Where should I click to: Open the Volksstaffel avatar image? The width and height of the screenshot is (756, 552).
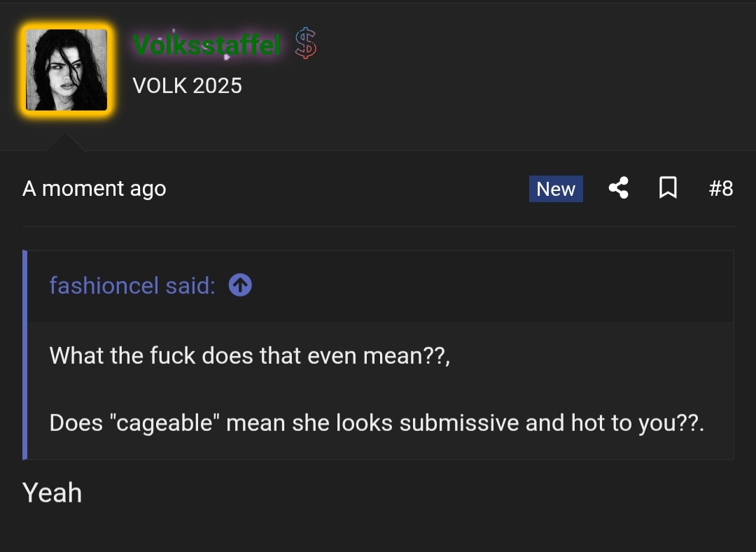point(66,70)
